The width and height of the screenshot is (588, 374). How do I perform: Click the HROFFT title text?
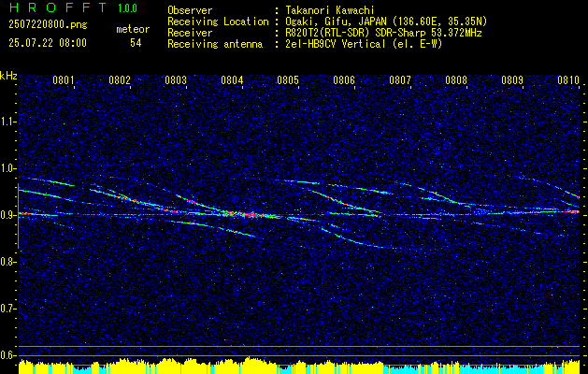(x=58, y=7)
